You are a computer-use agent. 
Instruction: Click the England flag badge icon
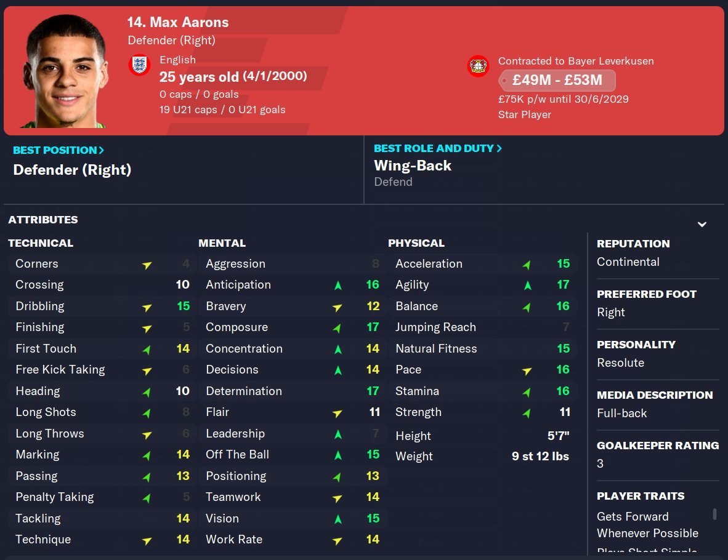(x=140, y=65)
